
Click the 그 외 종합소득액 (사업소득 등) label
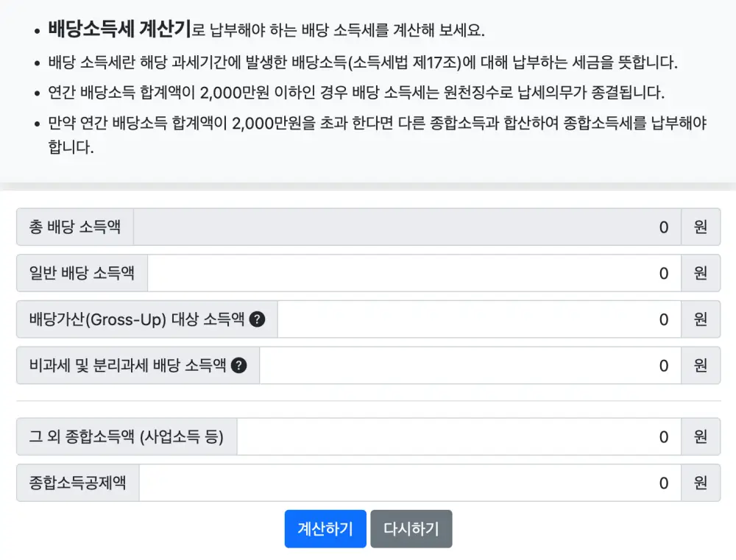click(125, 436)
